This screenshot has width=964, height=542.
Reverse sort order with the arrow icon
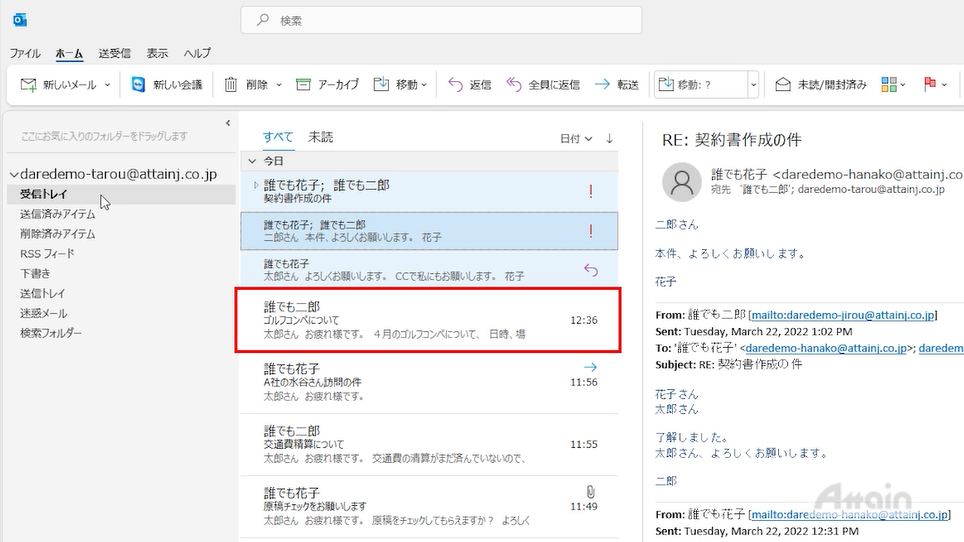[609, 138]
